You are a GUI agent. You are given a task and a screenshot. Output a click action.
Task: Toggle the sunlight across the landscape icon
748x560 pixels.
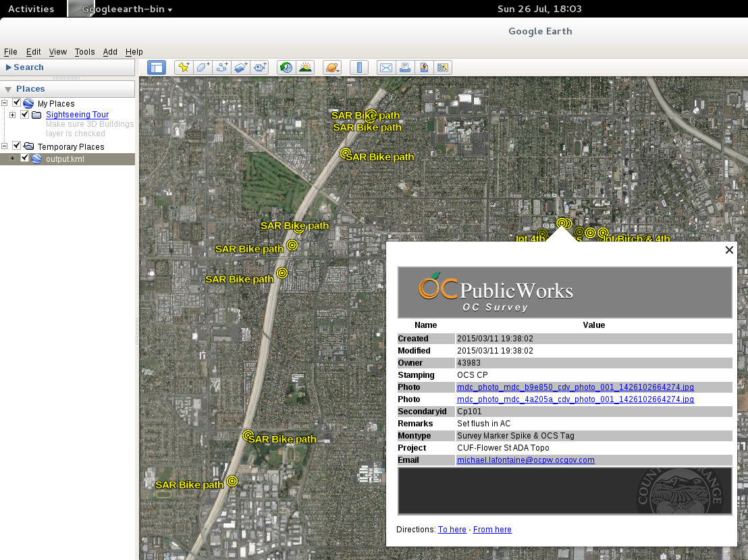click(305, 67)
